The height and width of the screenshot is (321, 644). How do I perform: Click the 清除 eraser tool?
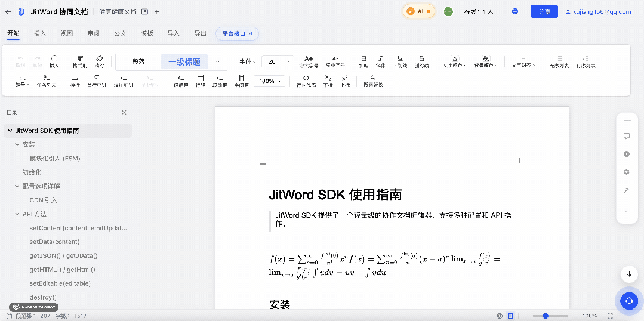pyautogui.click(x=100, y=61)
